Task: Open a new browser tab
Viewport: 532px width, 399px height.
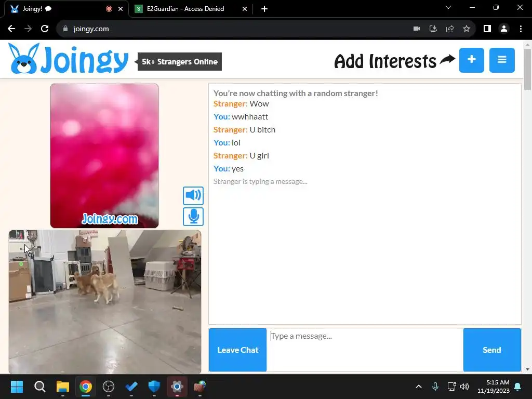Action: 264,9
